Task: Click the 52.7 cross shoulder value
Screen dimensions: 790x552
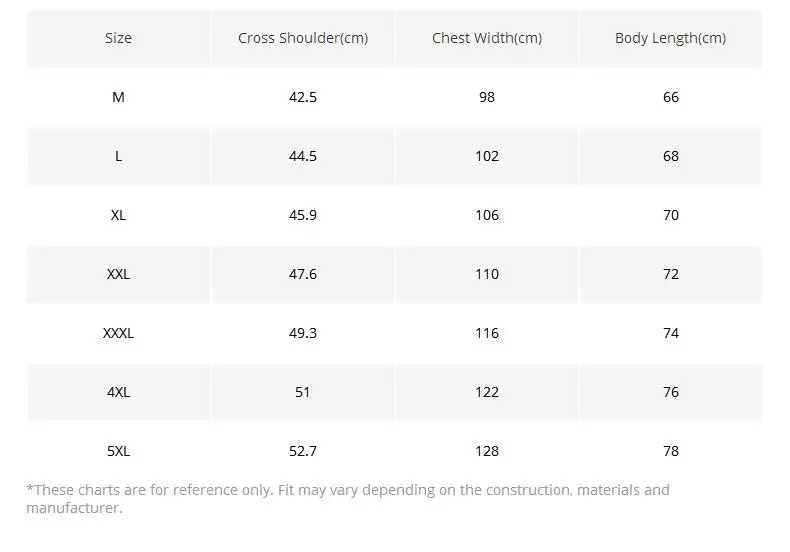Action: pyautogui.click(x=303, y=451)
